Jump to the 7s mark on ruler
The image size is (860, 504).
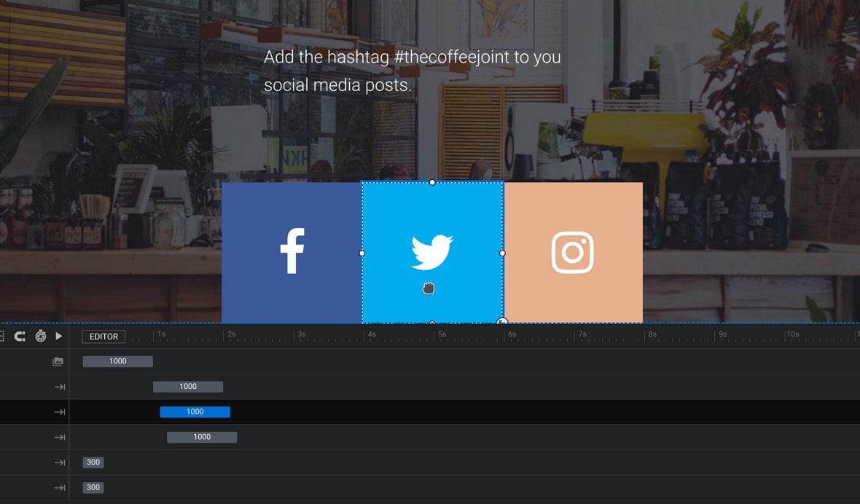coord(582,334)
